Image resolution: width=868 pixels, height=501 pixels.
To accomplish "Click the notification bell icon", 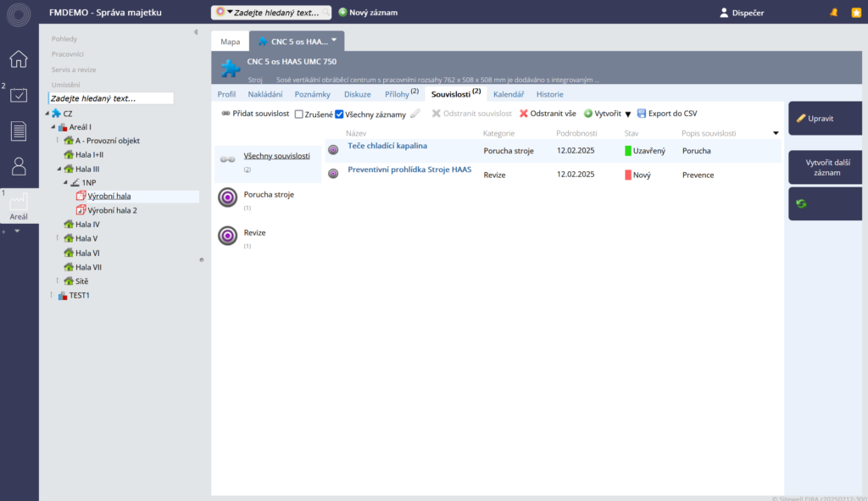I will point(834,12).
